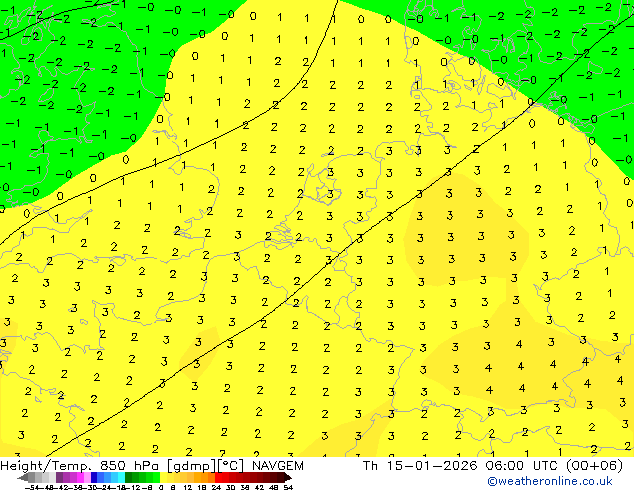The height and width of the screenshot is (490, 634).
Task: Click the Height/Temp. title text
Action: coord(46,466)
